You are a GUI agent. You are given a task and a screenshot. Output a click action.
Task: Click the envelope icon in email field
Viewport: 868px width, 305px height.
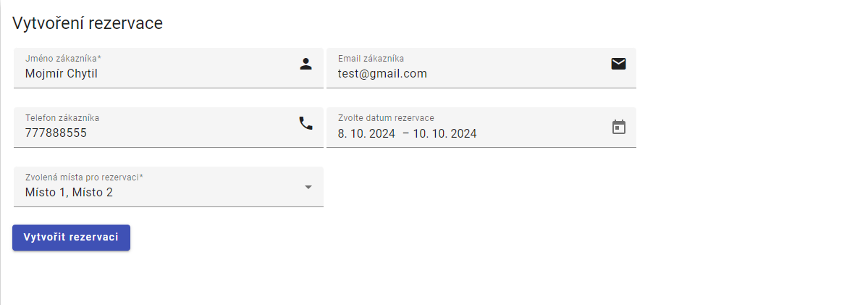point(618,64)
